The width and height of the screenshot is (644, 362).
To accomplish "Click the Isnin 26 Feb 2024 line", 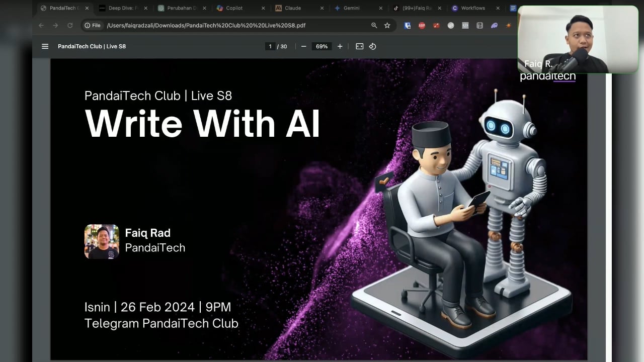I will tap(157, 307).
